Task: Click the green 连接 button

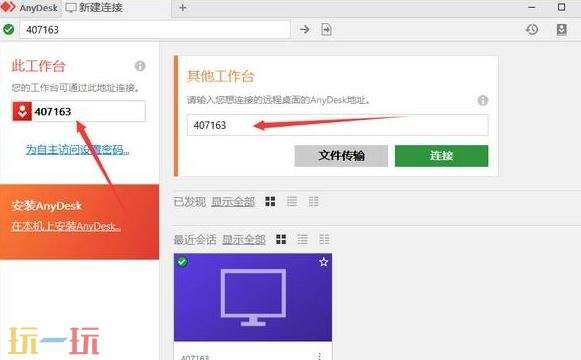Action: coord(441,156)
